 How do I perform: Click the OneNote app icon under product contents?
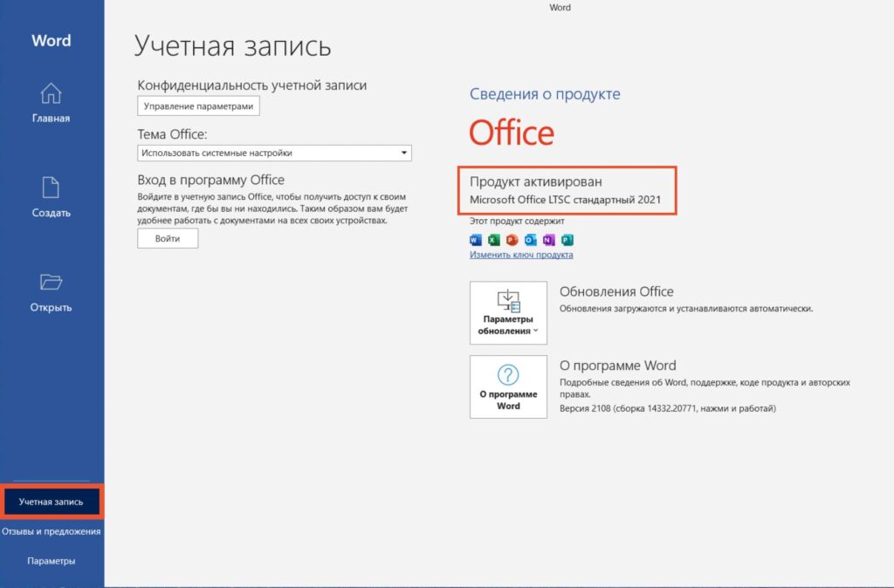point(548,240)
